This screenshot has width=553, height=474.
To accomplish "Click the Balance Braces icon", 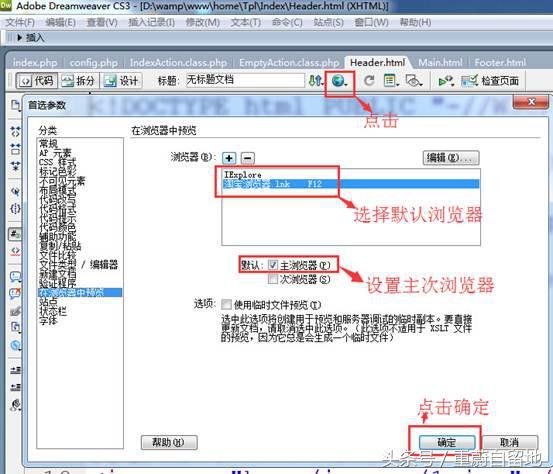I will [15, 208].
